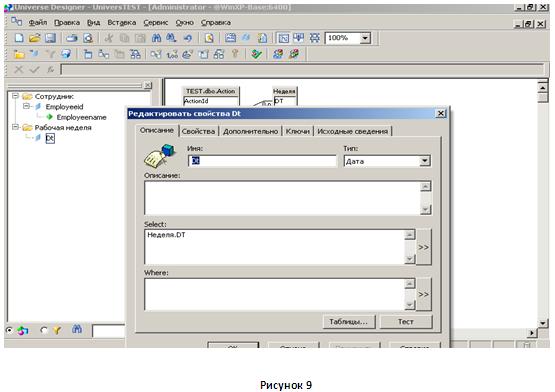Open the 100% zoom dropdown
The image size is (555, 392).
pos(365,38)
